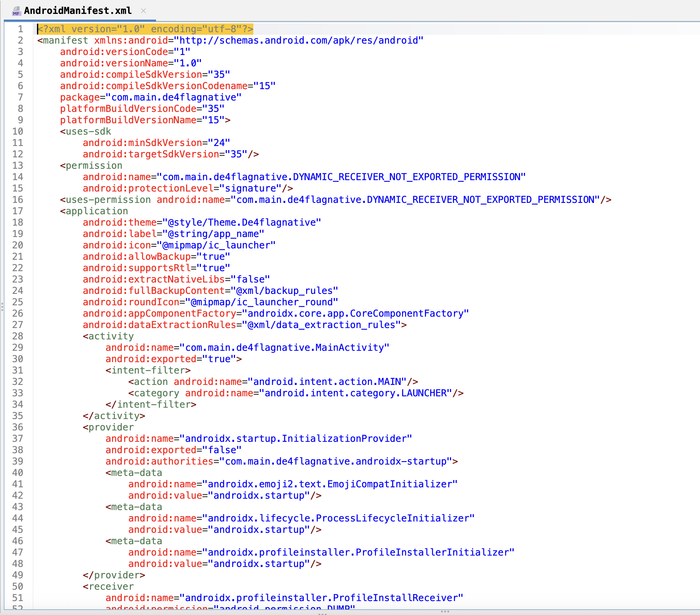Click the bottom panel divider dots handle
The height and width of the screenshot is (615, 700).
(445, 611)
